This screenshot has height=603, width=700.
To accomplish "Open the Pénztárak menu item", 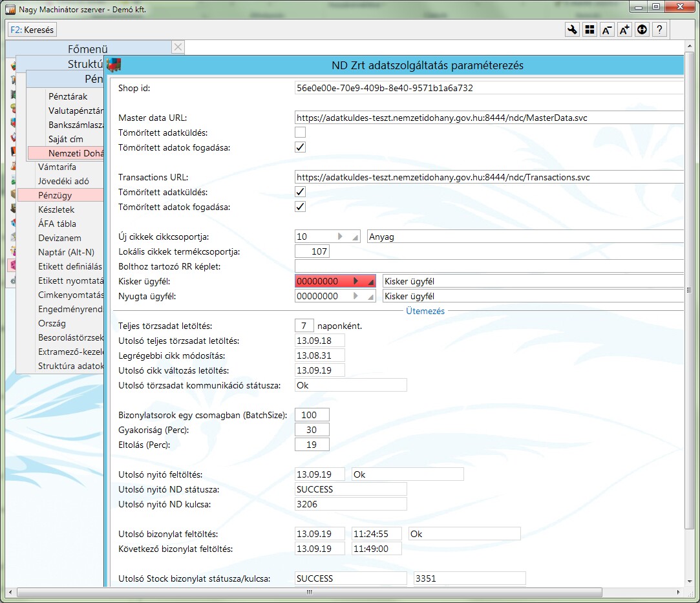I will 68,96.
